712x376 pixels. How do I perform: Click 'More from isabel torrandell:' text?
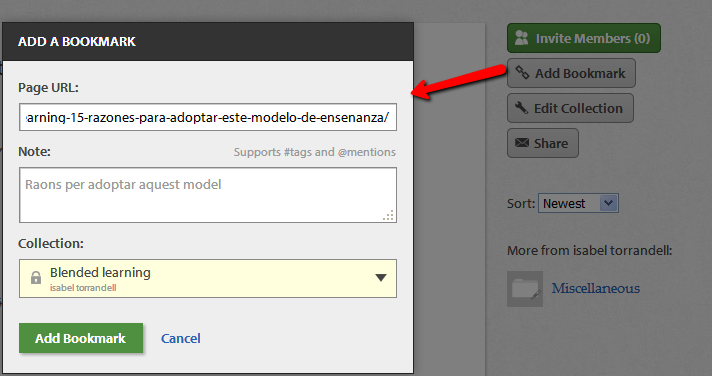coord(589,251)
